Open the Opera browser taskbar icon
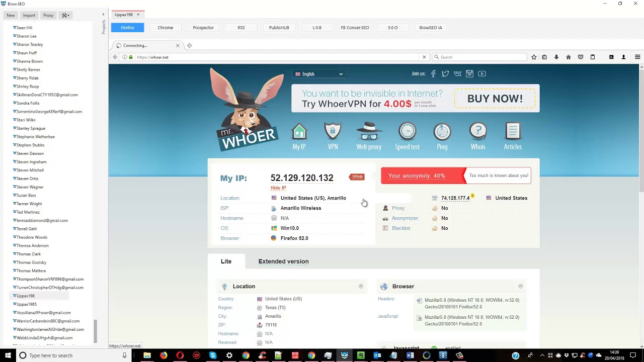 click(x=180, y=355)
